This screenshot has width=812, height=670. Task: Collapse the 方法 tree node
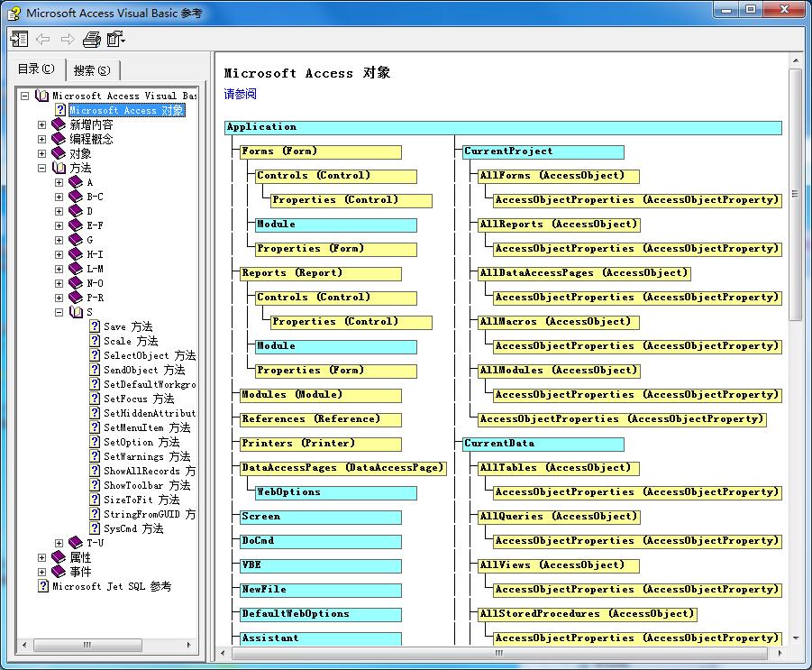42,168
